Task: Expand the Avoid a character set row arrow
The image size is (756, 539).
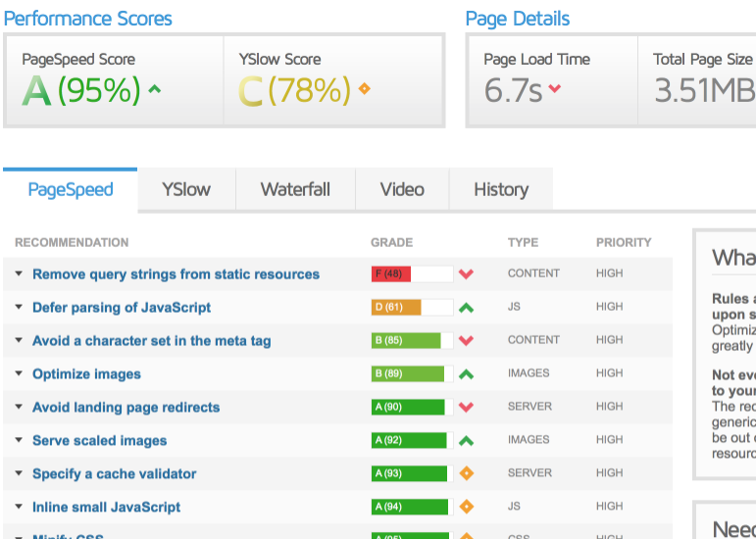Action: pos(19,340)
